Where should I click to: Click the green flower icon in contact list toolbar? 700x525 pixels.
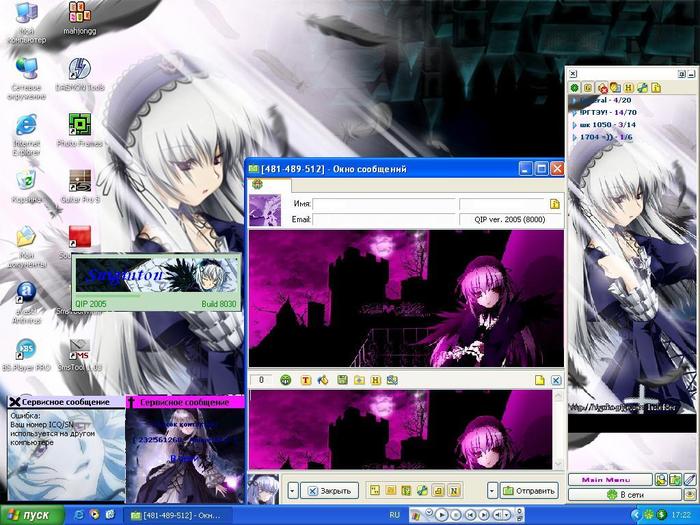pyautogui.click(x=575, y=88)
